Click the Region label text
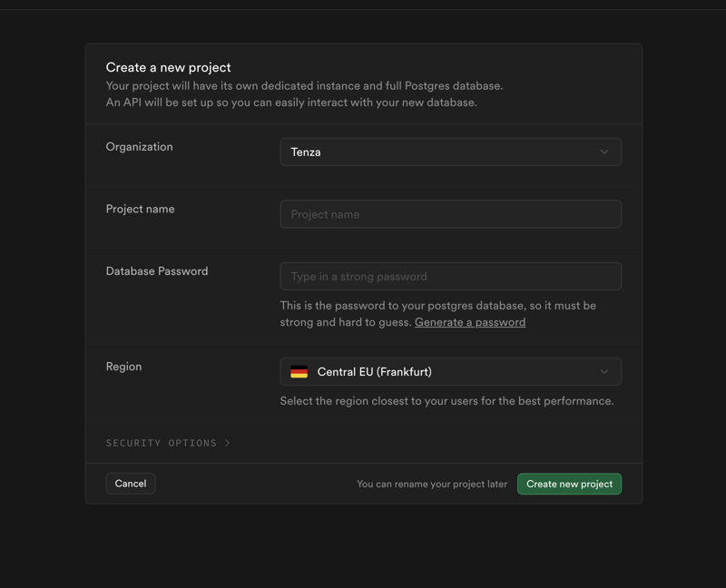Viewport: 726px width, 588px height. point(123,367)
